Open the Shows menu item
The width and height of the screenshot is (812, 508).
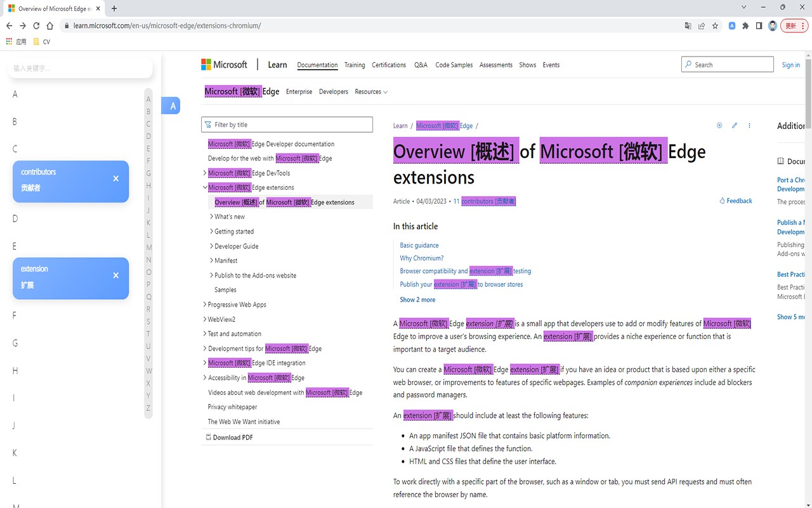click(x=528, y=65)
